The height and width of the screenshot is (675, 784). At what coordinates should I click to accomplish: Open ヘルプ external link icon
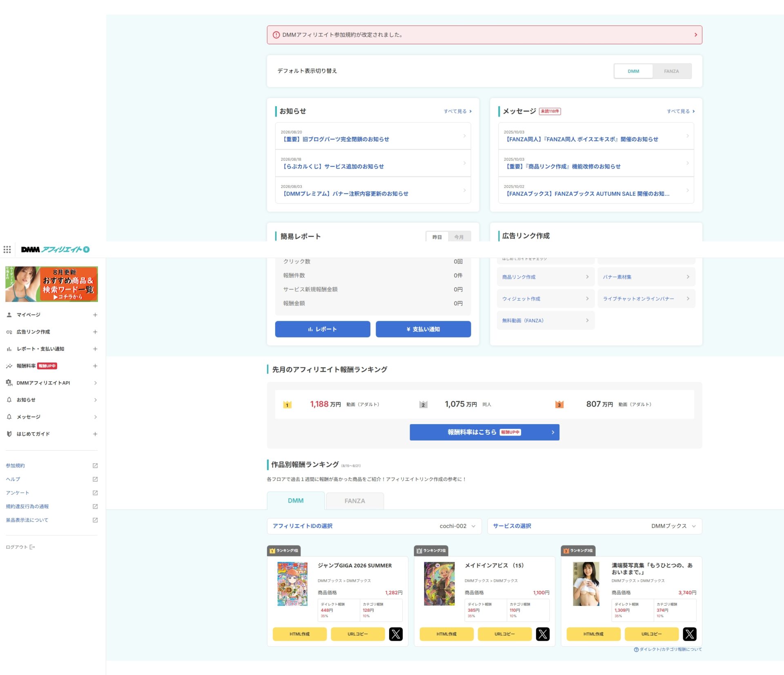[x=95, y=479]
